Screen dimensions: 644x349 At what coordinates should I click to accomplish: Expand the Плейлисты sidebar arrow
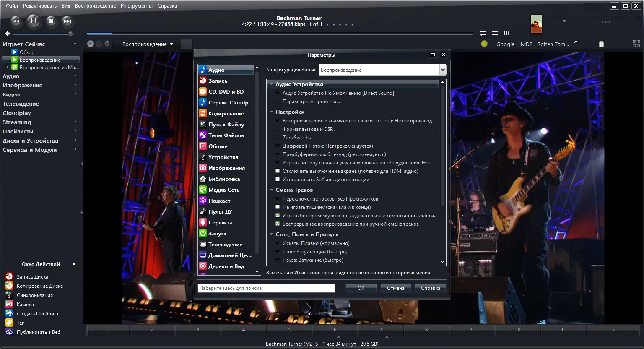[x=75, y=131]
